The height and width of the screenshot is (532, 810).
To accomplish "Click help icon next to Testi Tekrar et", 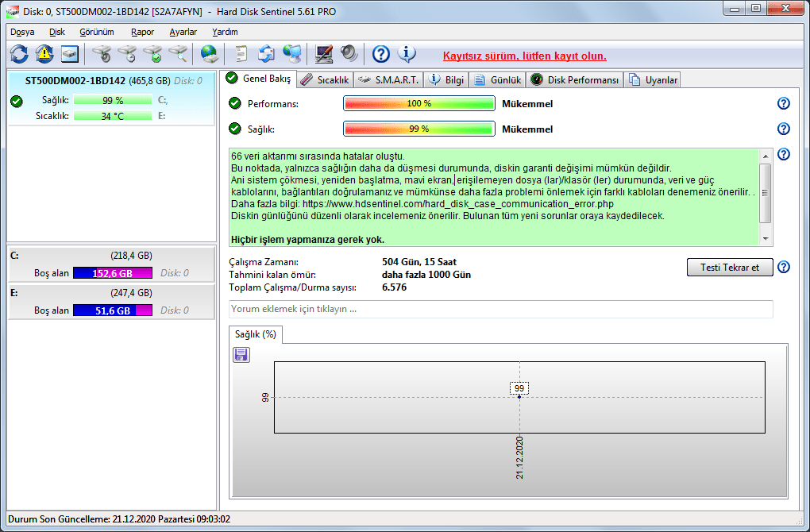I will 783,267.
